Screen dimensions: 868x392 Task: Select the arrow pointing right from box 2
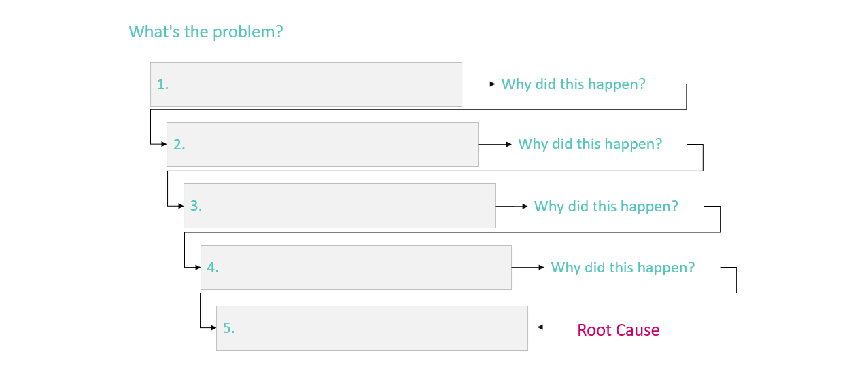(x=496, y=144)
